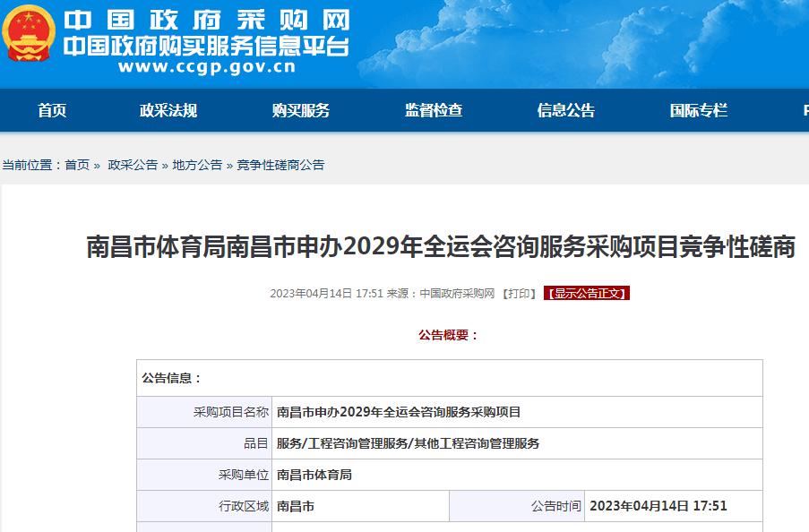Open the 首页 navigation menu item
809x532 pixels.
pos(52,110)
